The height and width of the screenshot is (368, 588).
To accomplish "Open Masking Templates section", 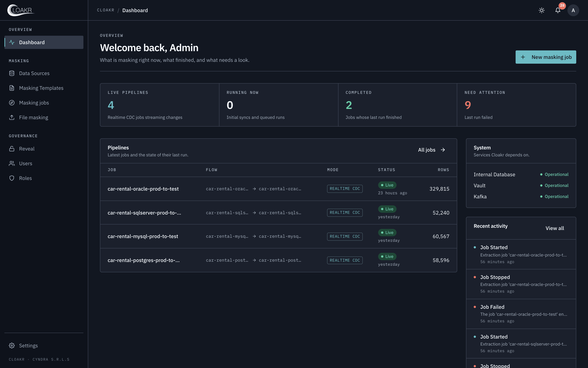I will point(44,88).
